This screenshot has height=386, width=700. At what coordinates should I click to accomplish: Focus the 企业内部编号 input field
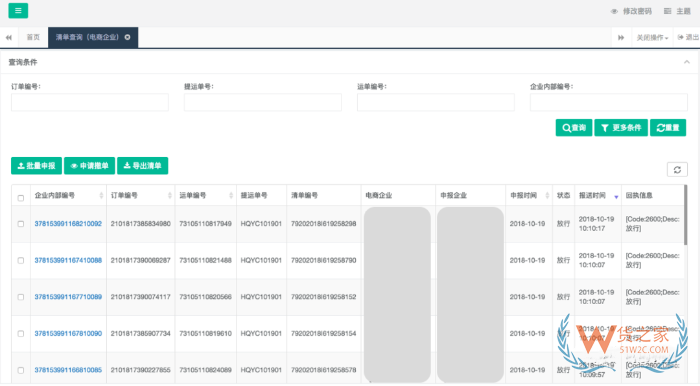pos(609,102)
